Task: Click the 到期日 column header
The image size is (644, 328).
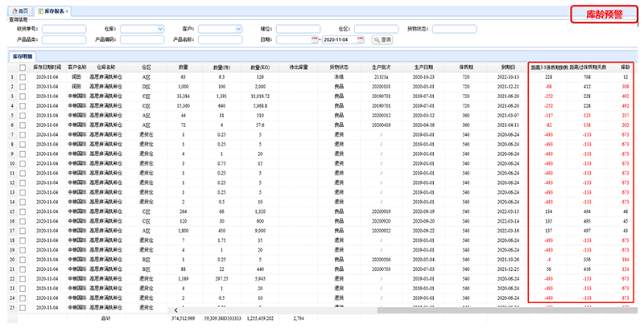Action: 508,68
